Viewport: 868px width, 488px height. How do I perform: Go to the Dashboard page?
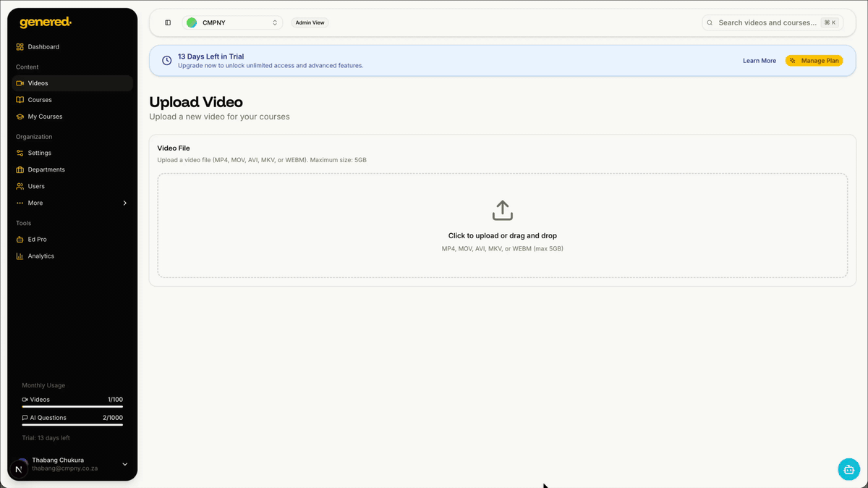[72, 47]
